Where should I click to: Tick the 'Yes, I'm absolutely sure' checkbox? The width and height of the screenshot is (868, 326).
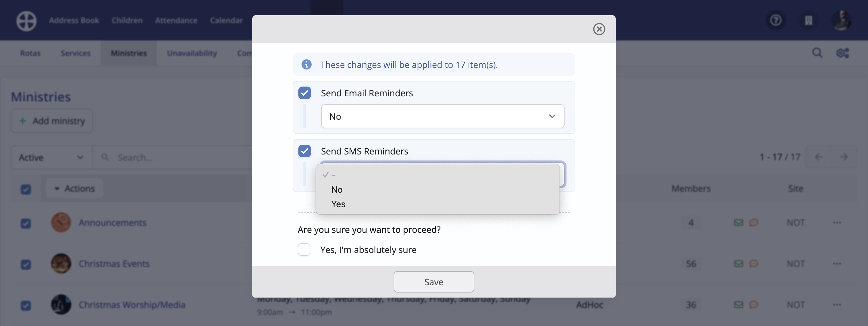pyautogui.click(x=304, y=250)
